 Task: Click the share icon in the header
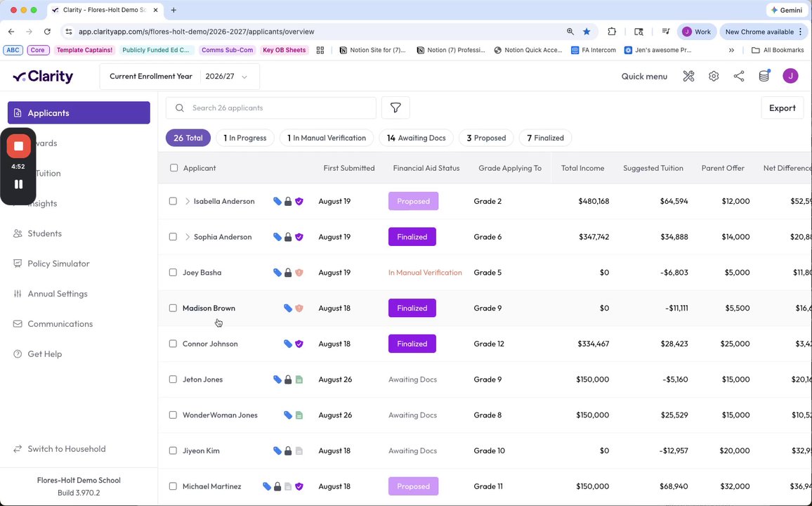pos(739,76)
